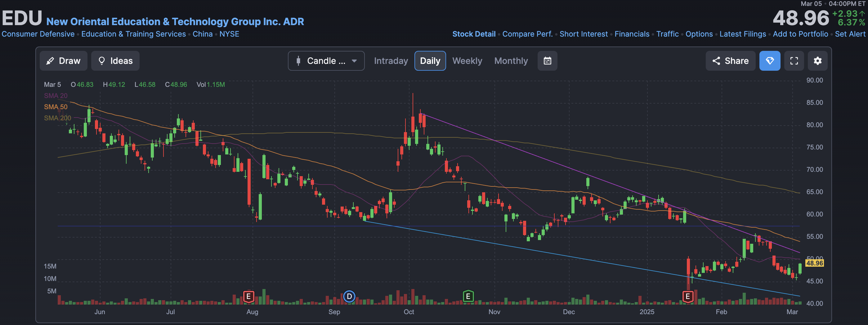Click the close price C 48.96 readout
This screenshot has height=325, width=868.
tap(176, 85)
